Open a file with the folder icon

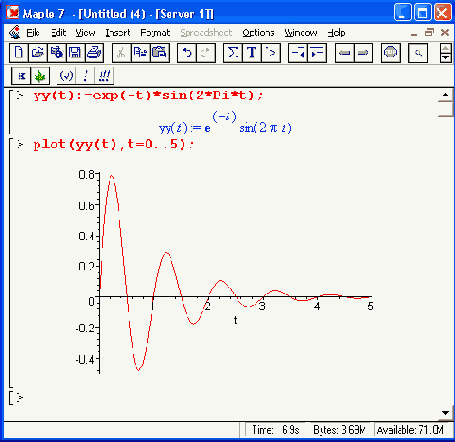click(38, 53)
